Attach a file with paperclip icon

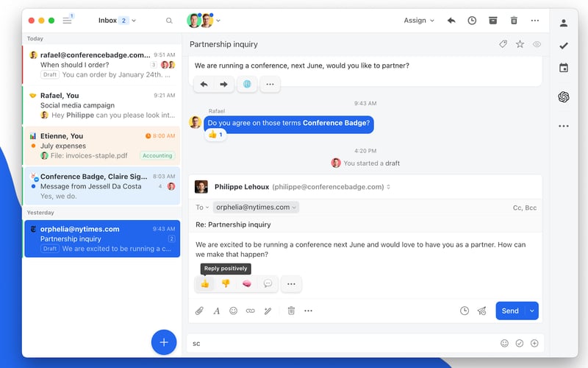[x=199, y=311]
